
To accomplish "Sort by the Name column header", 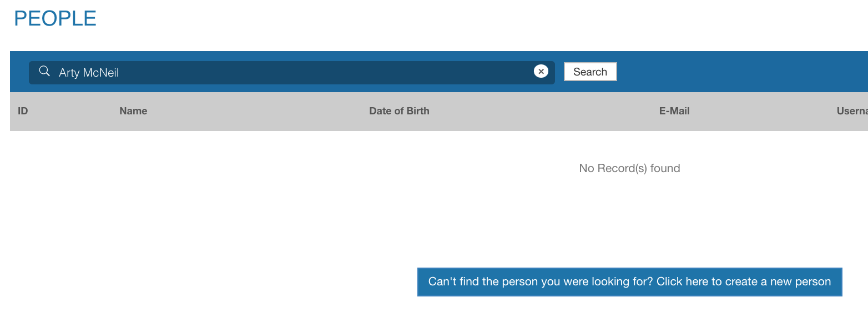I will coord(133,111).
